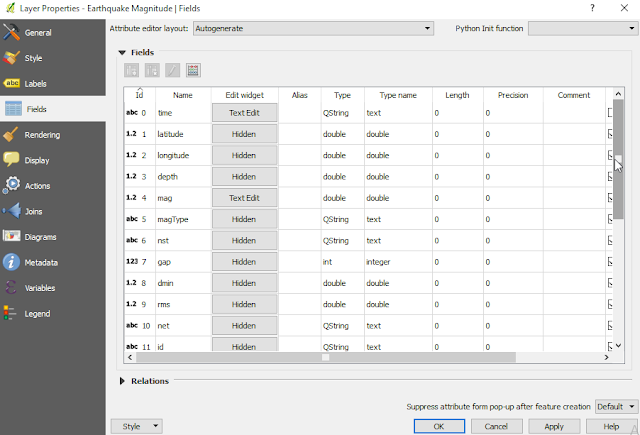Image resolution: width=640 pixels, height=435 pixels.
Task: Click the Hidden widget for latitude
Action: [x=244, y=134]
